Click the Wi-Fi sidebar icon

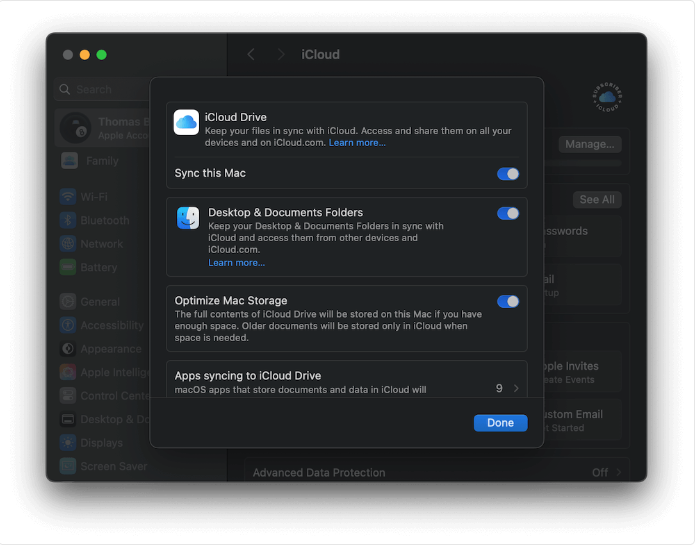click(68, 196)
